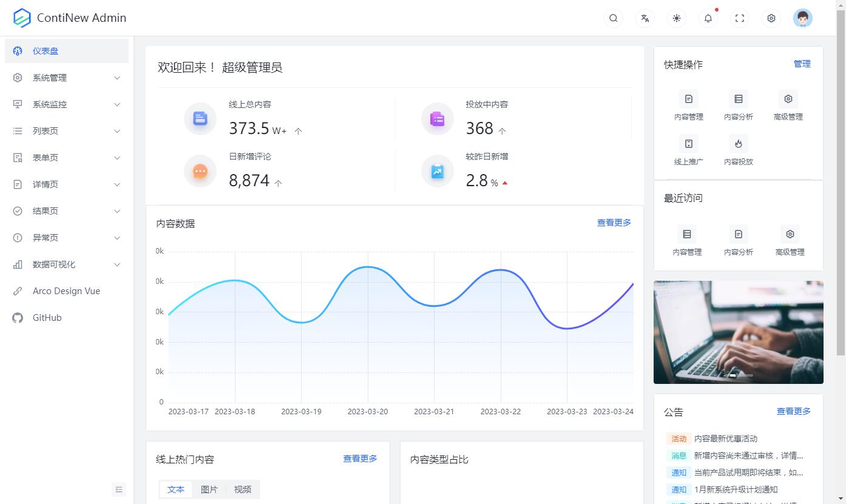This screenshot has width=846, height=504.
Task: Collapse sidebar with bottom fold icon
Action: pyautogui.click(x=119, y=489)
